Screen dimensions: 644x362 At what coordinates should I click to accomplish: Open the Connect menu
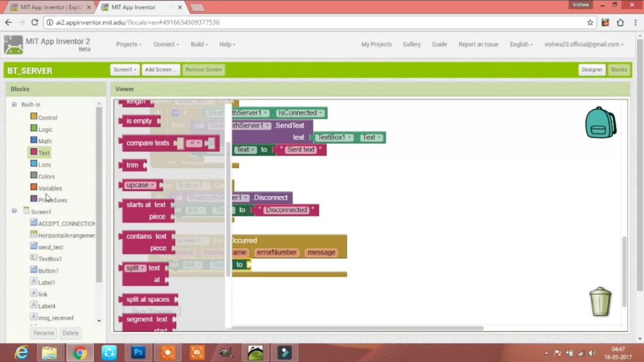[166, 45]
